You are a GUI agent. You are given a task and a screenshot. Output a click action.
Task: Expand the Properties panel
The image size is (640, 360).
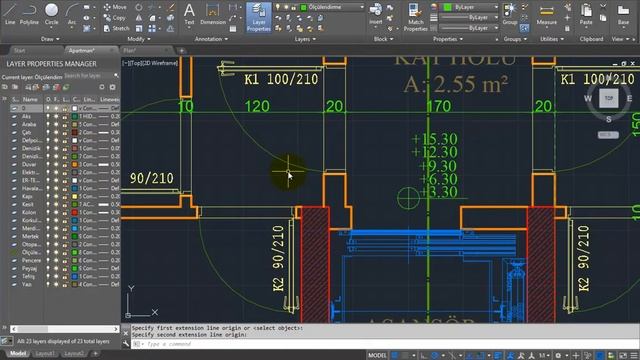[x=448, y=39]
